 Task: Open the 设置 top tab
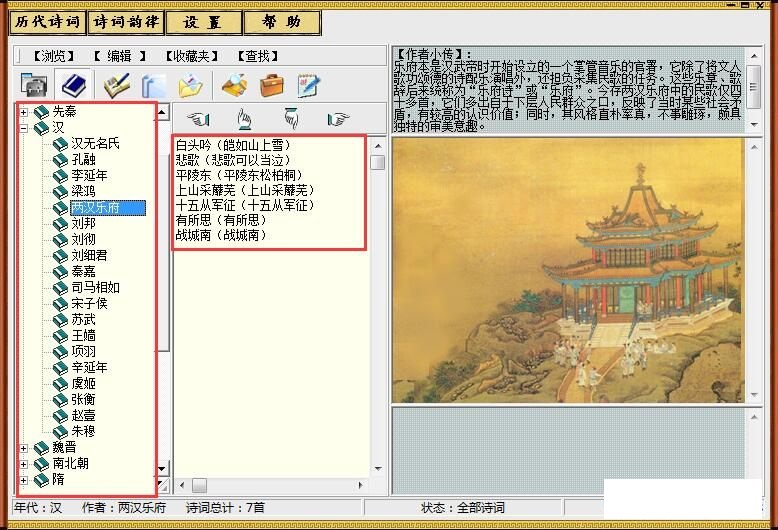(204, 22)
